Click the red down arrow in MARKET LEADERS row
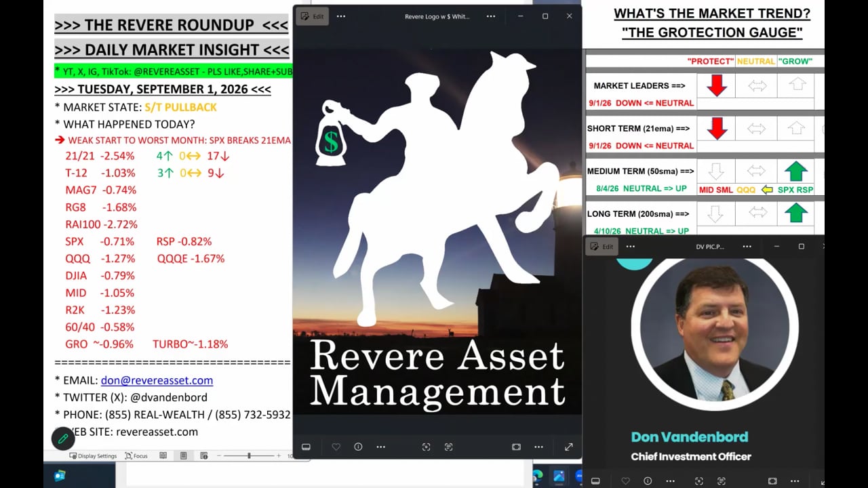 tap(717, 86)
